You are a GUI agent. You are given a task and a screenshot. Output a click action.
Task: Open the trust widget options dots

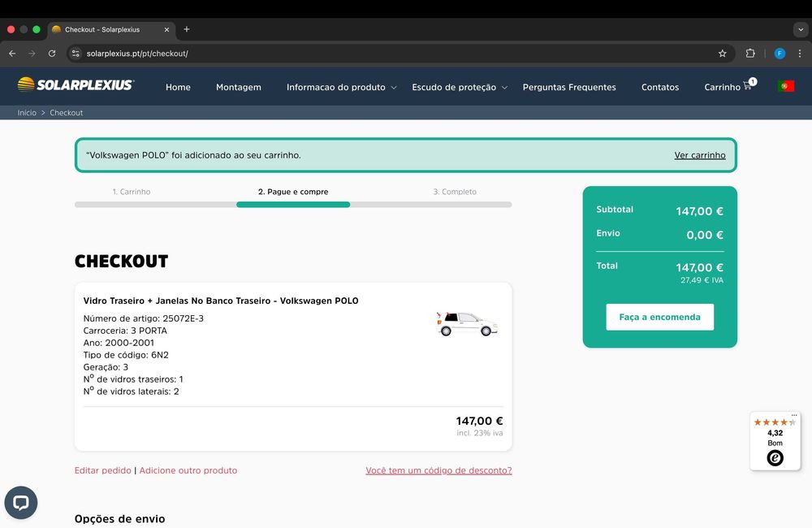point(794,415)
